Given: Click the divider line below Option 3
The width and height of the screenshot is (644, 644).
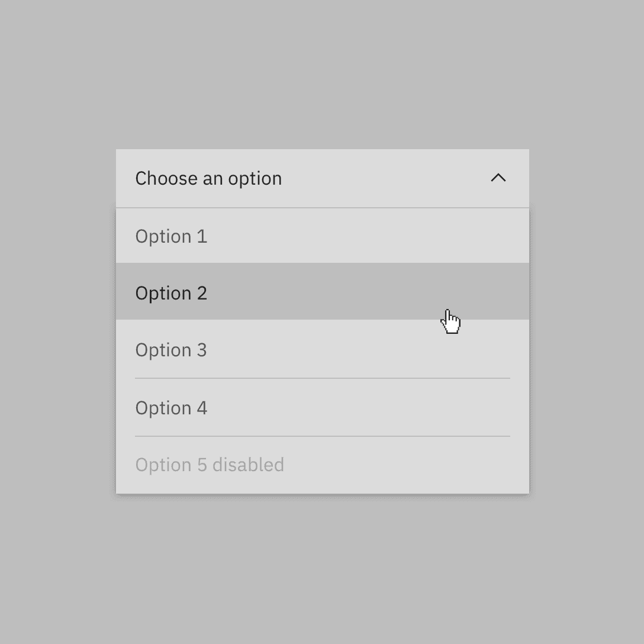Looking at the screenshot, I should pyautogui.click(x=322, y=378).
